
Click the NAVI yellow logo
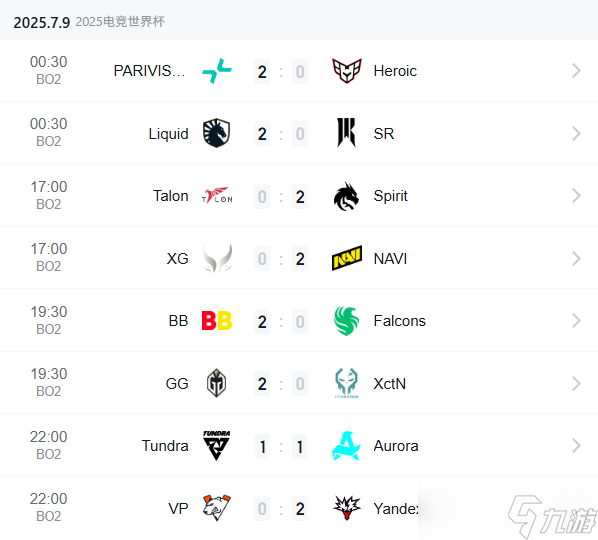347,258
